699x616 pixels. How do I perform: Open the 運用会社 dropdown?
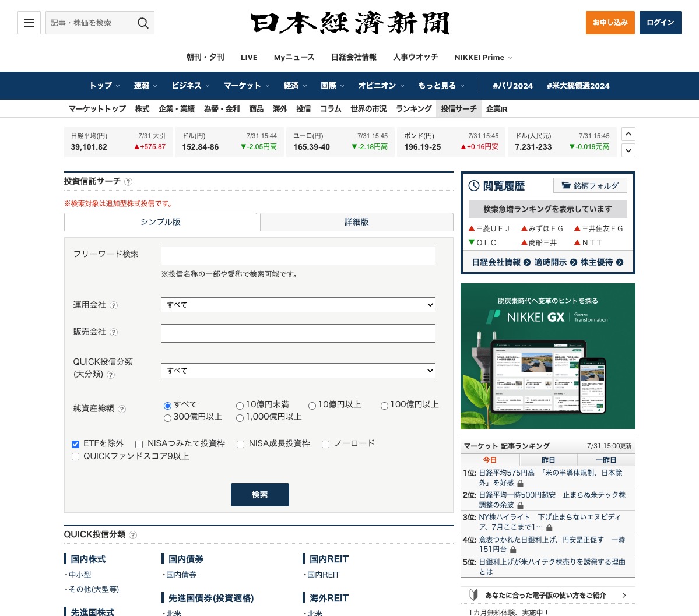click(x=298, y=305)
